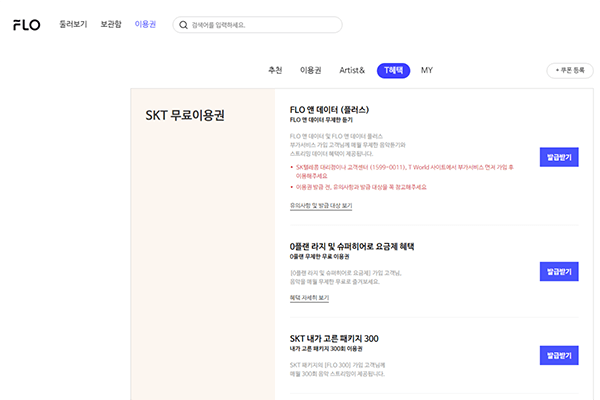The width and height of the screenshot is (600, 400).
Task: Open the MY tab
Action: pyautogui.click(x=427, y=70)
